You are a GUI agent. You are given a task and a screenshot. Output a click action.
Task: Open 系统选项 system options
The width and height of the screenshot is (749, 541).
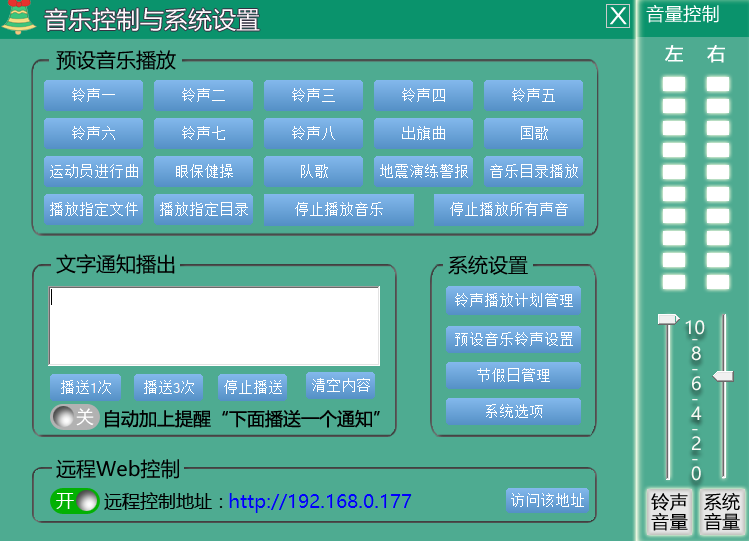click(513, 412)
